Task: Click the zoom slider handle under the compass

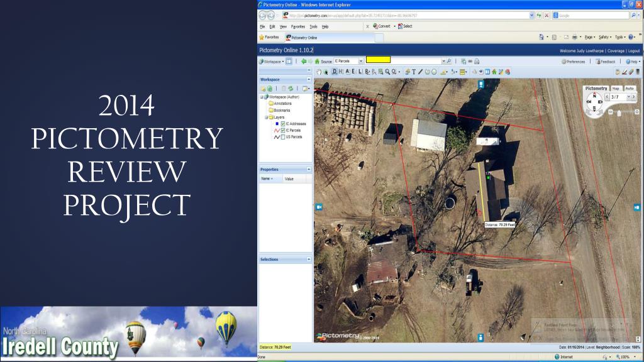Action: pos(619,113)
